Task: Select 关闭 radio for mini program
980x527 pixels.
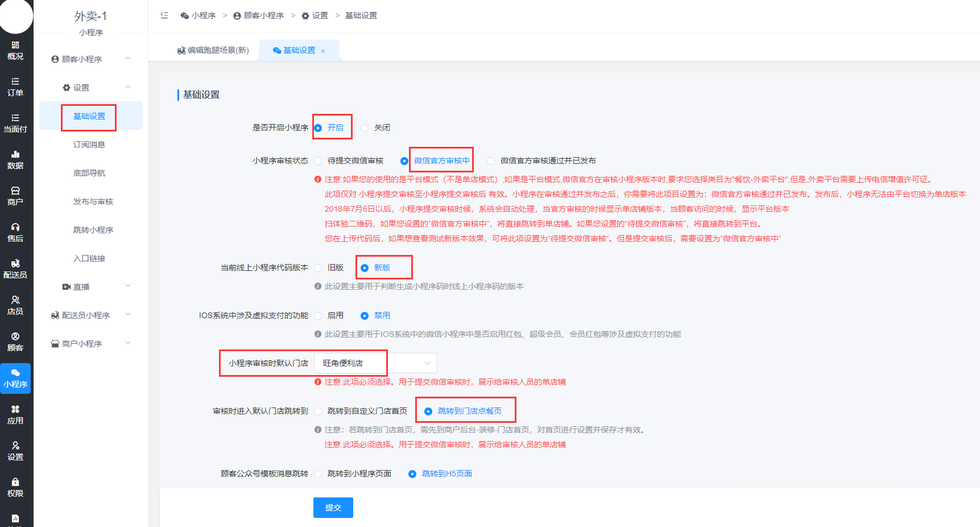Action: tap(365, 128)
